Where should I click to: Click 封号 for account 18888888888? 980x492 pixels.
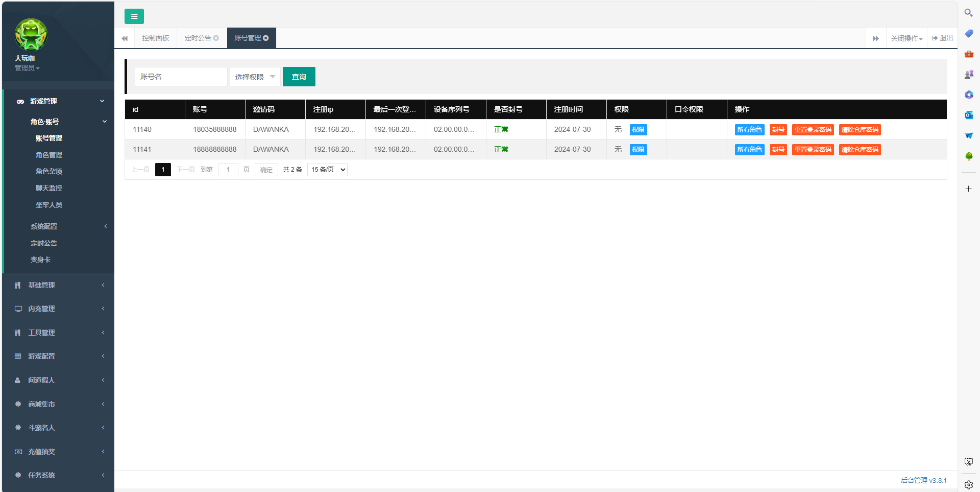(x=778, y=150)
